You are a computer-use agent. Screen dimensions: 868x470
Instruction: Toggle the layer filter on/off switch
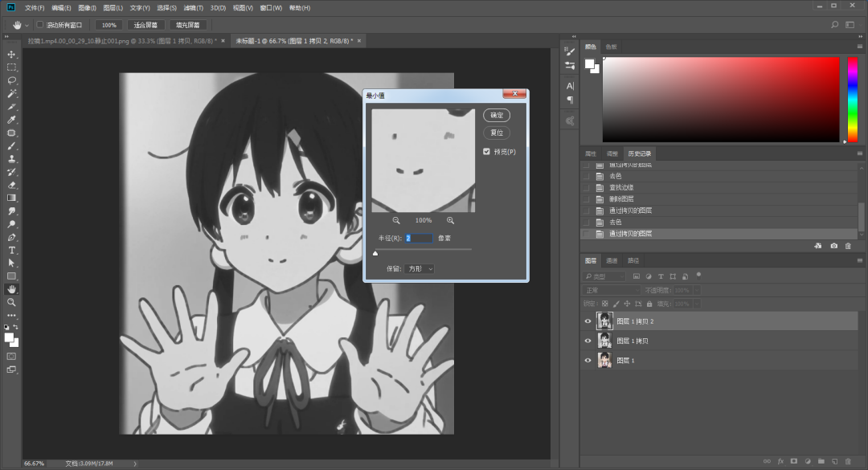(x=698, y=275)
